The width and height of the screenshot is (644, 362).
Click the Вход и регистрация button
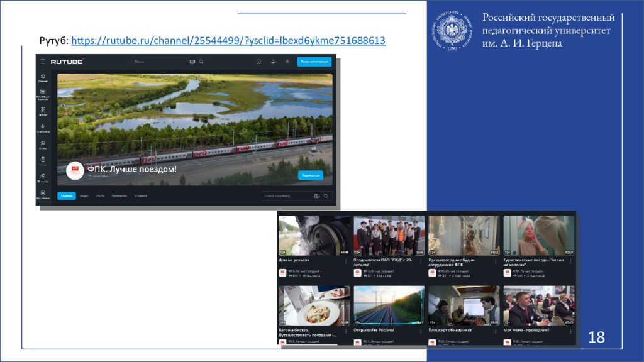pyautogui.click(x=314, y=62)
